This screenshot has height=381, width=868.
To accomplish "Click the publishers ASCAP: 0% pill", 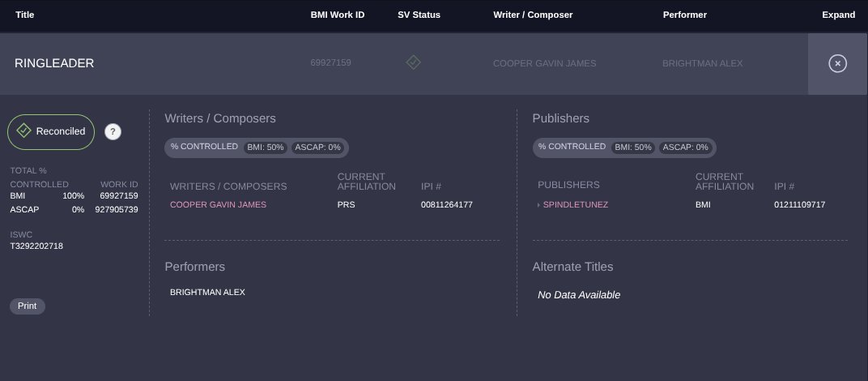I will point(685,148).
